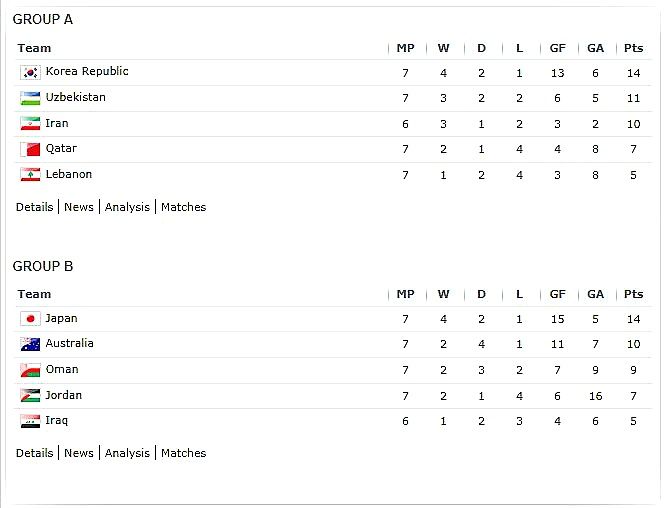Click the Oman flag icon
The width and height of the screenshot is (668, 508).
tap(30, 370)
